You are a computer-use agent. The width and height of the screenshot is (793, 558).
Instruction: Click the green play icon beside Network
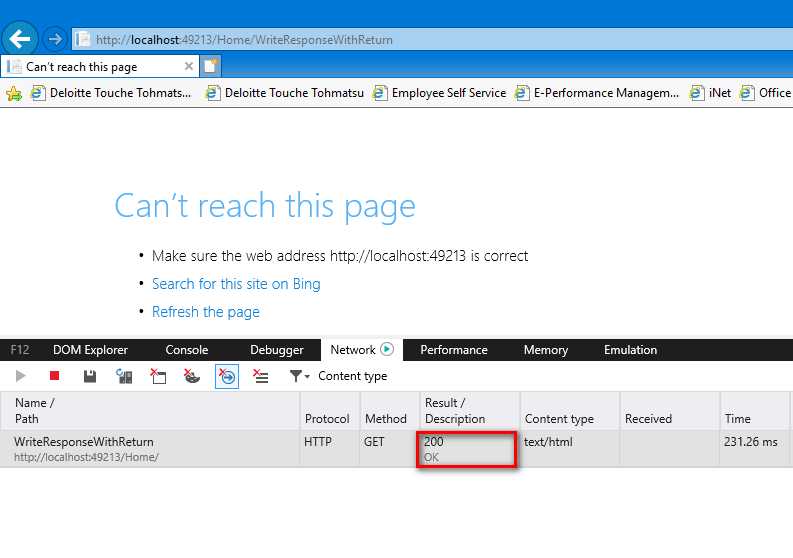point(387,349)
